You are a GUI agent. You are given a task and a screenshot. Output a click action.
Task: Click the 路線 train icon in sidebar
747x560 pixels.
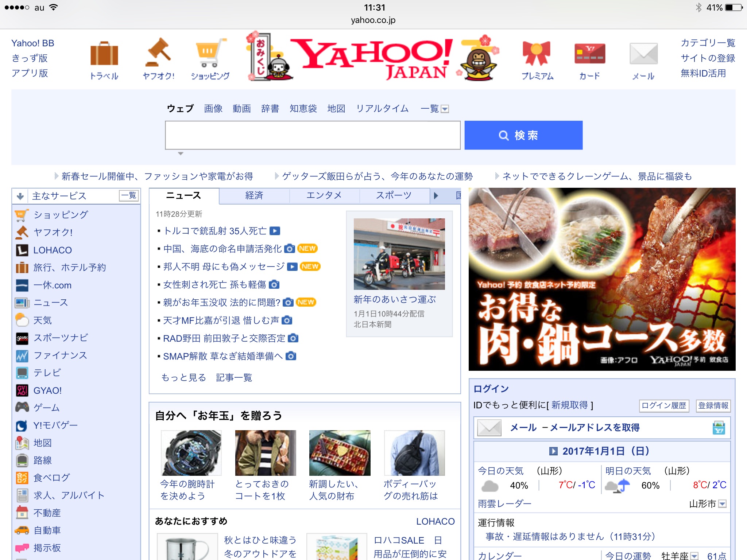coord(22,460)
